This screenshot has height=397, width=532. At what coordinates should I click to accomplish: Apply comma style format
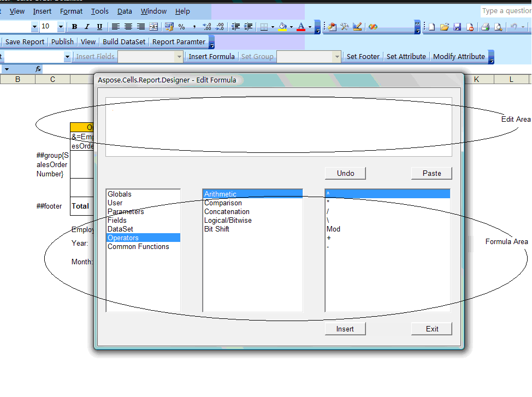click(194, 27)
